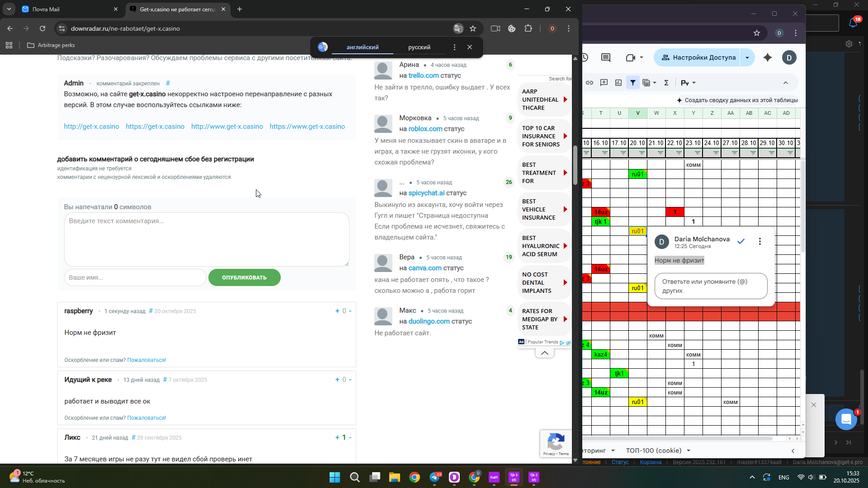Click the Google Translate icon in address bar
The width and height of the screenshot is (868, 488).
(458, 28)
